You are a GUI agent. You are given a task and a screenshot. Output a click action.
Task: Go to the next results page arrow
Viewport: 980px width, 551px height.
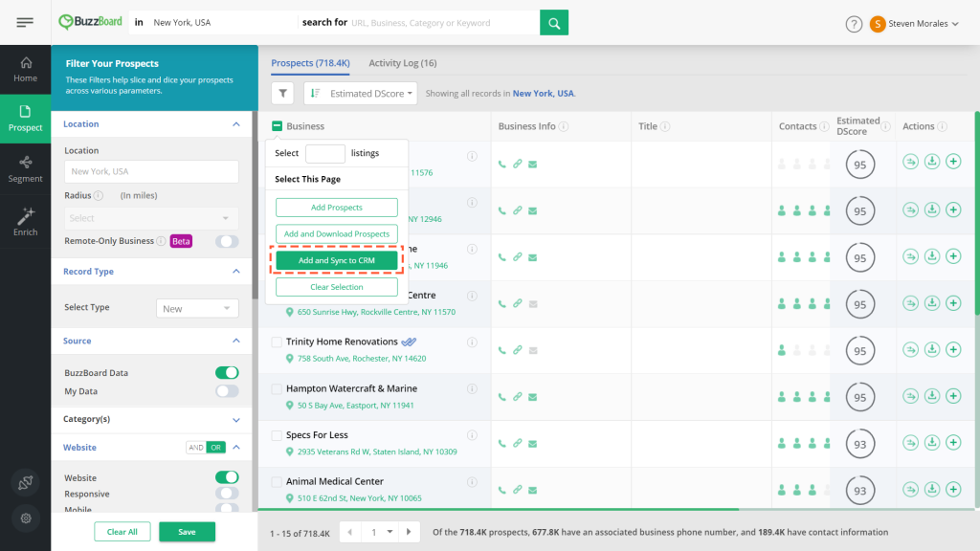[409, 532]
